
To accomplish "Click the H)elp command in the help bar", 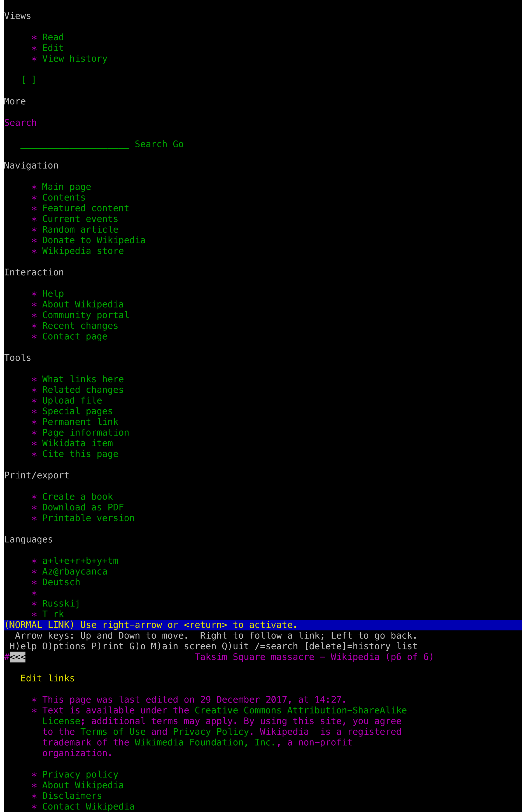I will (x=23, y=646).
